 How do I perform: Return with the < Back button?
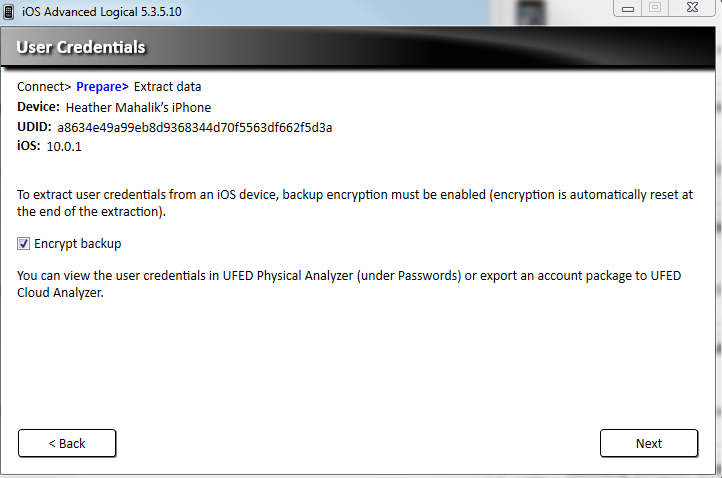click(67, 443)
